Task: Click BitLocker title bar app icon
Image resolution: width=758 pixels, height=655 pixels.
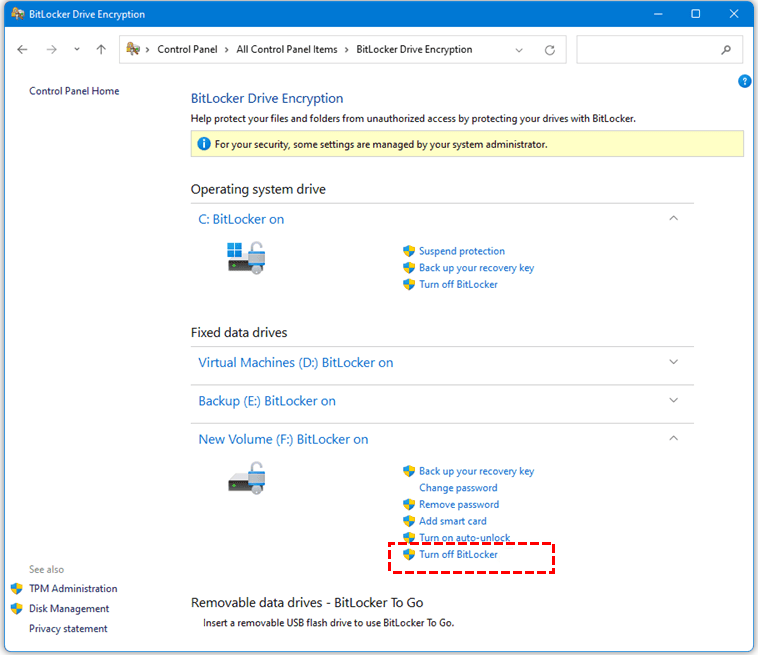Action: pyautogui.click(x=17, y=14)
